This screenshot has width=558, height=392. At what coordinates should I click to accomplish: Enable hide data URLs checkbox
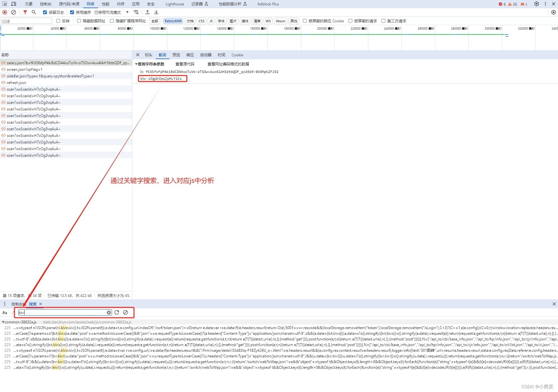coord(79,21)
